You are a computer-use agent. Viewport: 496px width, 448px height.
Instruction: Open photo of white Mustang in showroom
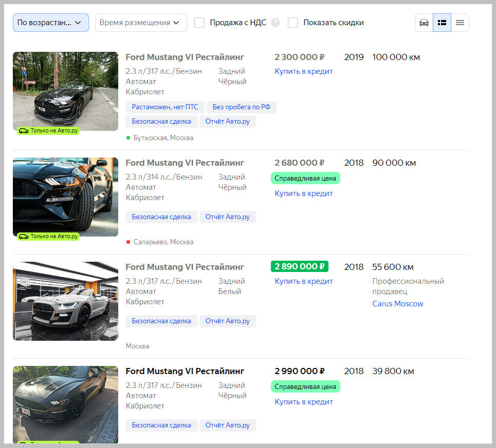pyautogui.click(x=66, y=301)
